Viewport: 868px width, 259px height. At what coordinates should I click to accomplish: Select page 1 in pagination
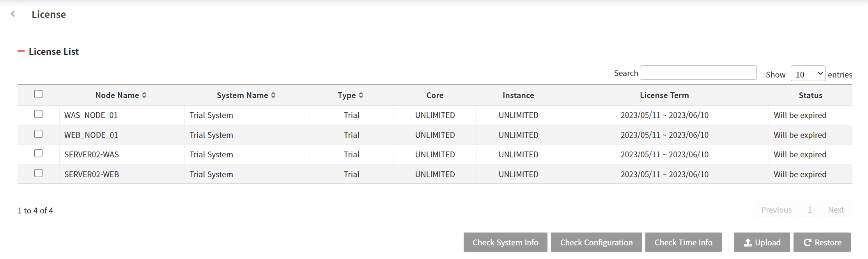pos(810,210)
